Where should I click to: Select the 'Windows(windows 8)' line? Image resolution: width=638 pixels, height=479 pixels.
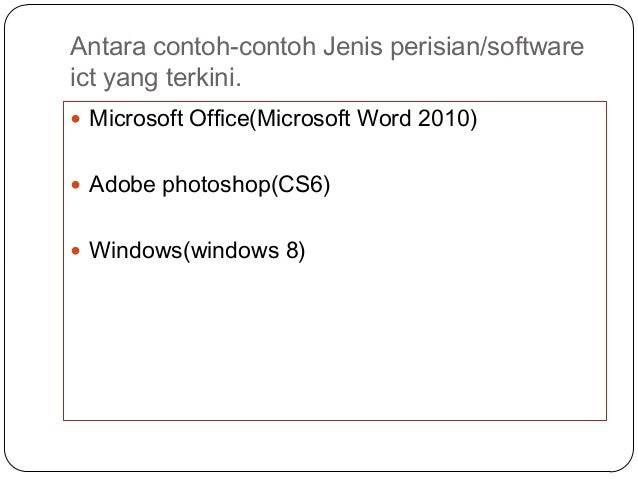[197, 250]
